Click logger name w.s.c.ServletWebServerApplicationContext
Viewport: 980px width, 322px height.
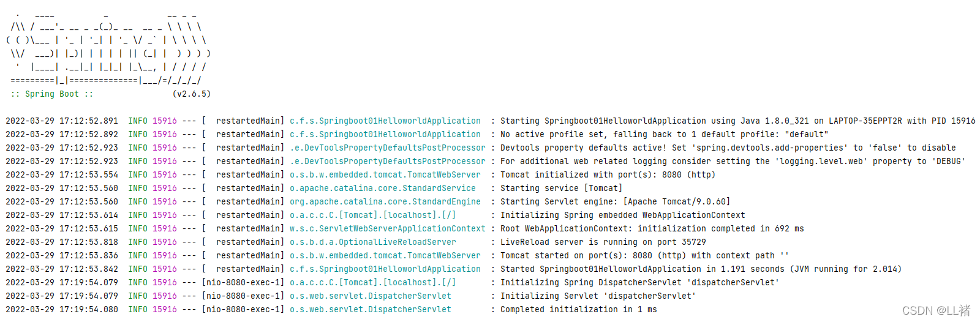point(388,229)
